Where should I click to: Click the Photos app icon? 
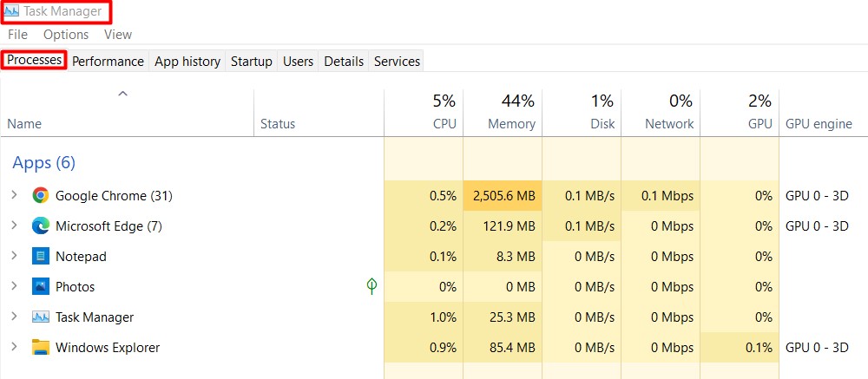click(41, 287)
